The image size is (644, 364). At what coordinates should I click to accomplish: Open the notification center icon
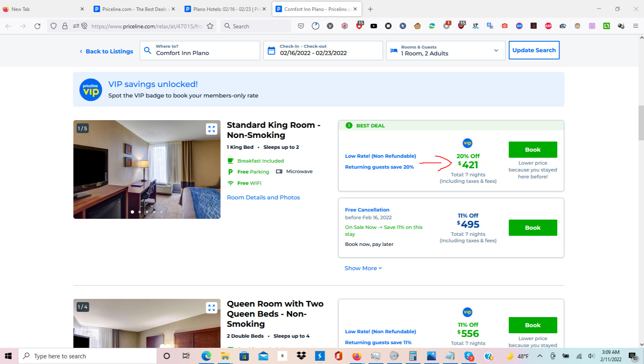pyautogui.click(x=633, y=356)
